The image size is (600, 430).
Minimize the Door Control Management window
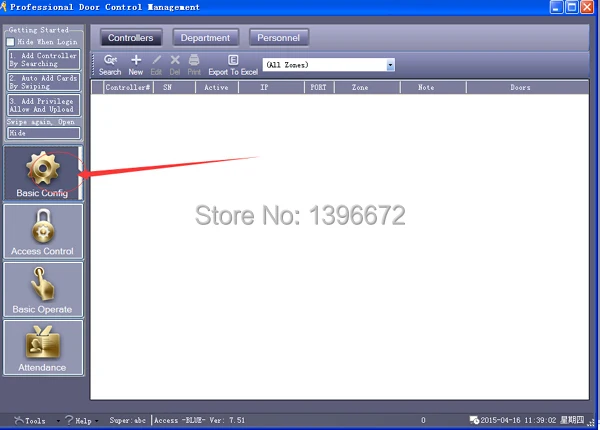point(556,7)
